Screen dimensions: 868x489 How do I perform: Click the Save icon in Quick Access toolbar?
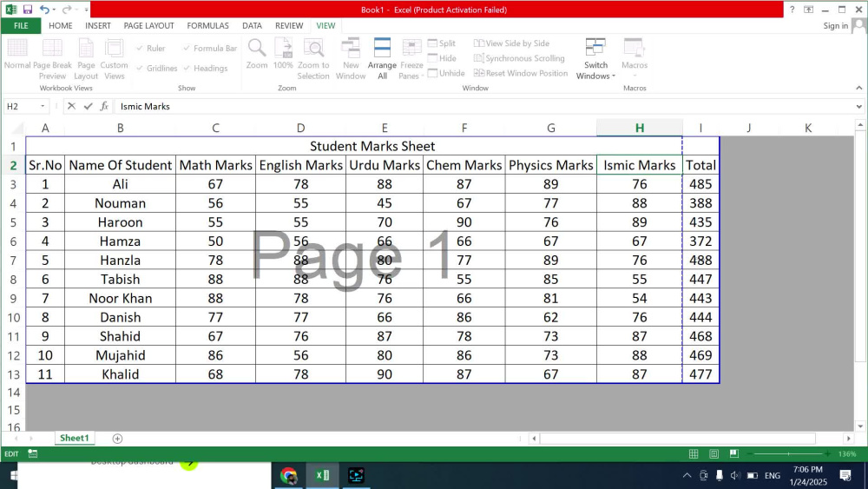coord(27,10)
